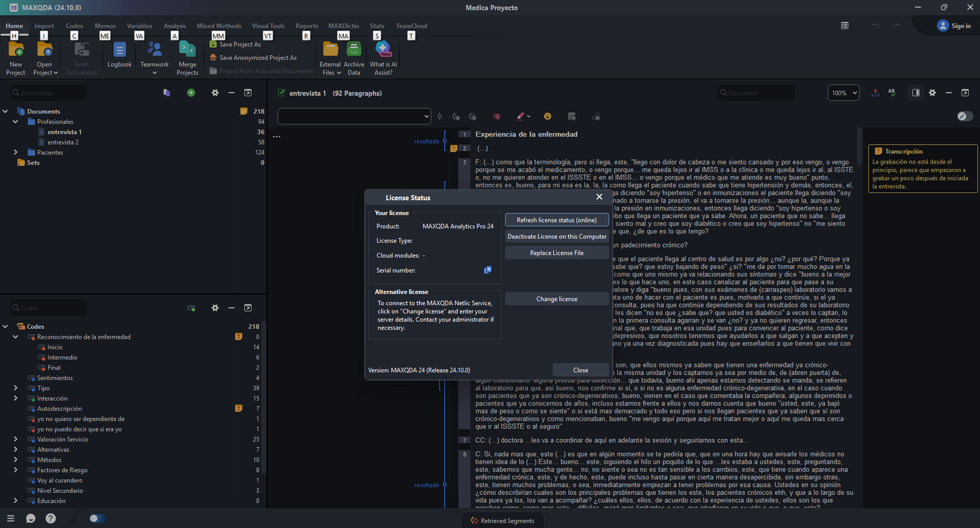Close License Status dialog with X

[599, 197]
